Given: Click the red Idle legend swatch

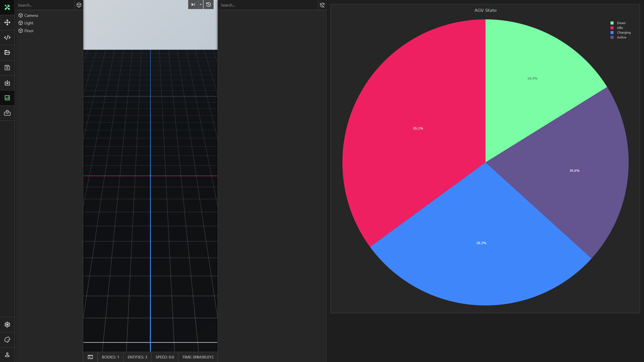Looking at the screenshot, I should (612, 28).
